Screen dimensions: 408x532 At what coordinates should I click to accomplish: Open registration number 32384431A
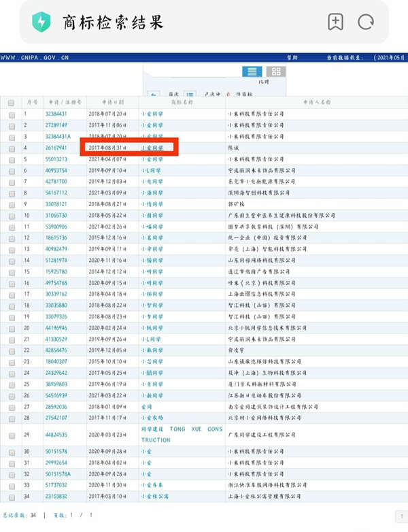coord(58,136)
